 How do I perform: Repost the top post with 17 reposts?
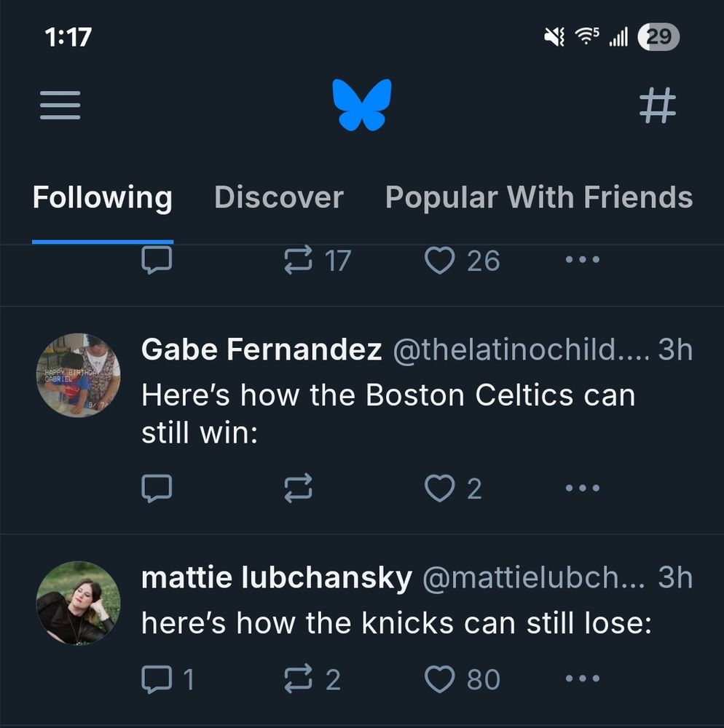click(x=298, y=260)
